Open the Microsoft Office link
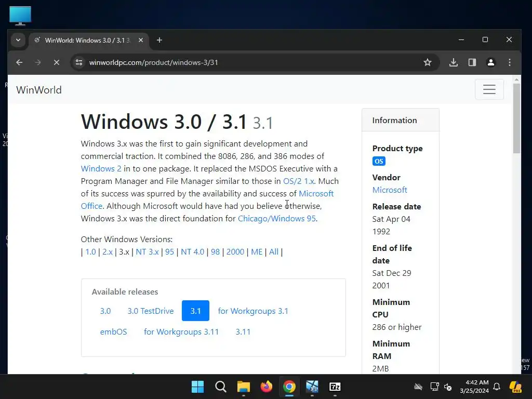 pyautogui.click(x=316, y=194)
